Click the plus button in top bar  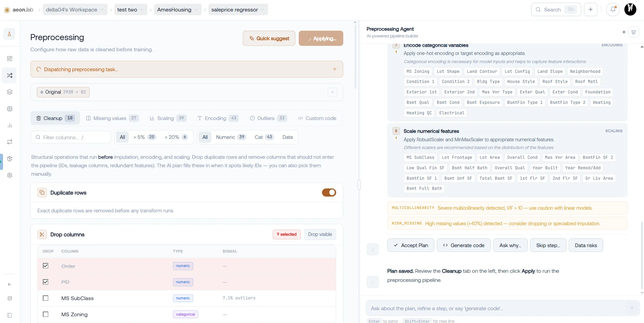(591, 9)
